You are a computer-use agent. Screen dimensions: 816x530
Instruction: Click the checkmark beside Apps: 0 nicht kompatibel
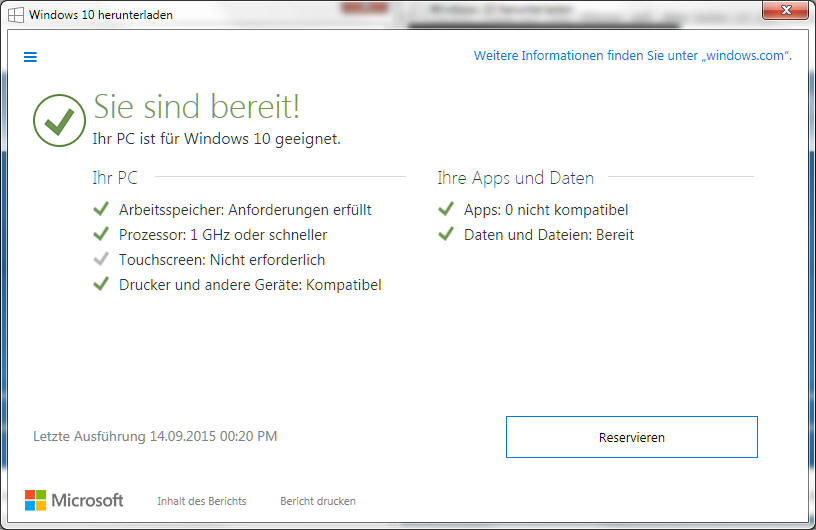pos(446,209)
